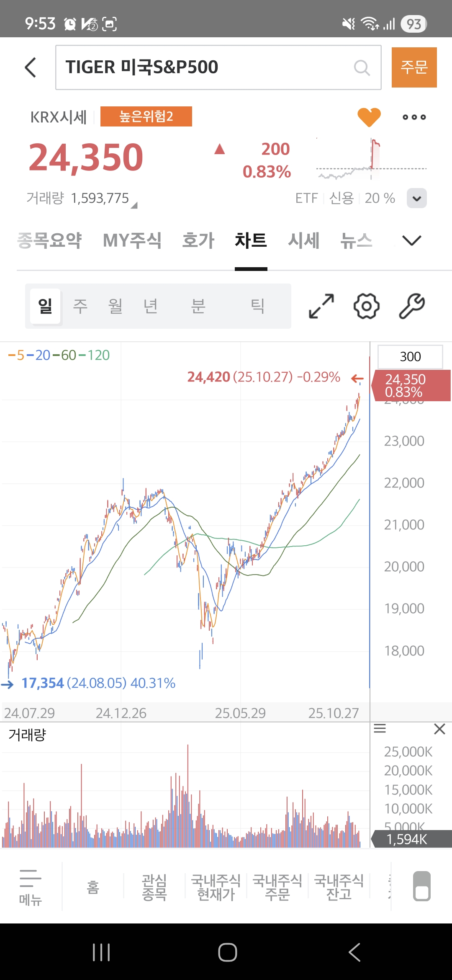The image size is (452, 980).
Task: Tap the back arrow beside the search box
Action: point(31,67)
